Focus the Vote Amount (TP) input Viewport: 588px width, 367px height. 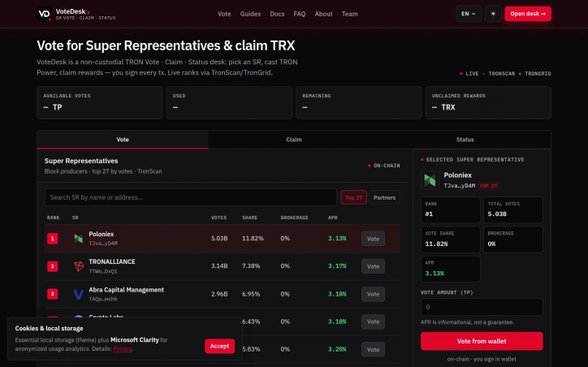482,307
